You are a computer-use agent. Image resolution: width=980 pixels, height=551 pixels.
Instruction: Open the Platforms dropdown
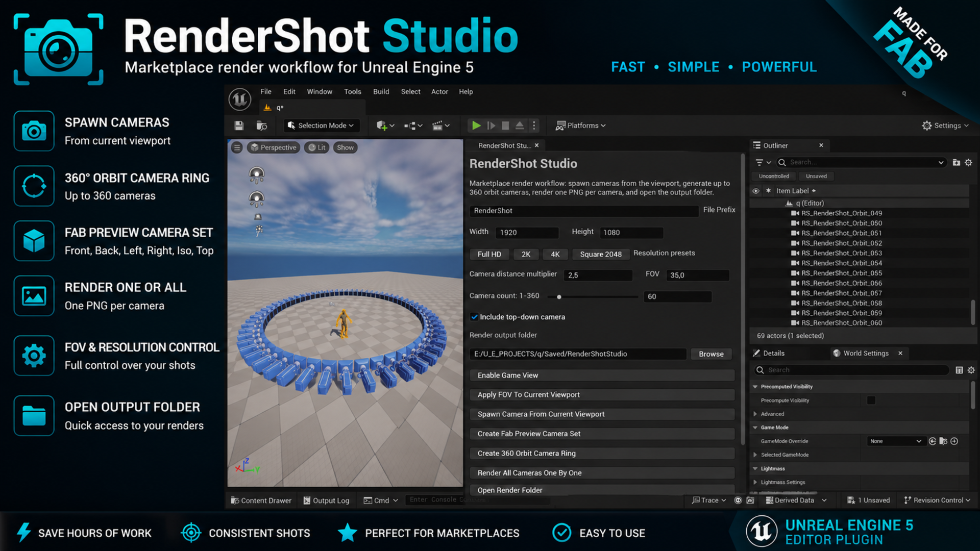tap(580, 126)
